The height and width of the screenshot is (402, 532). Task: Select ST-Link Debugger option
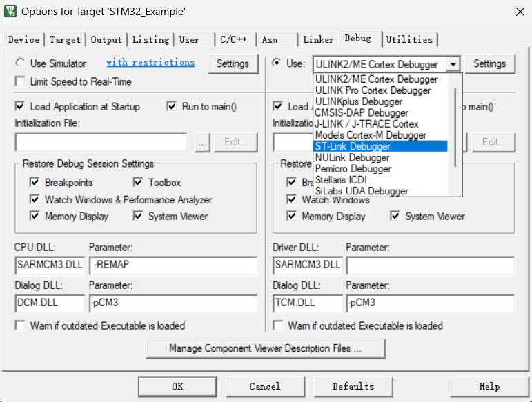coord(380,146)
